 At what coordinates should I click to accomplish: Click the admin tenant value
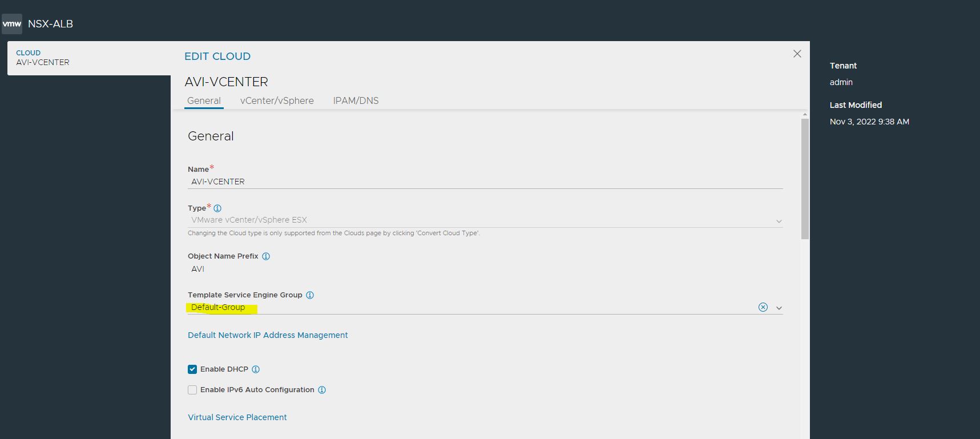click(841, 82)
